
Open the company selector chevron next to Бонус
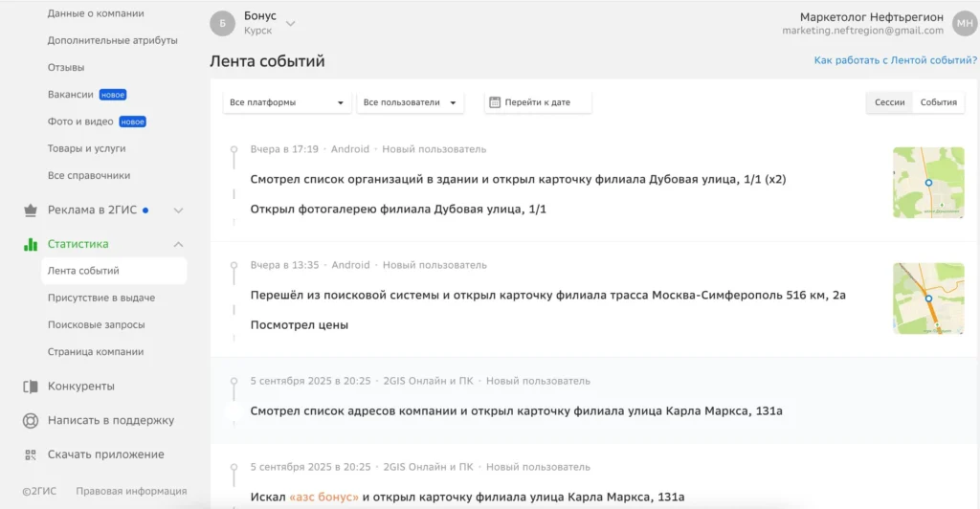coord(291,24)
